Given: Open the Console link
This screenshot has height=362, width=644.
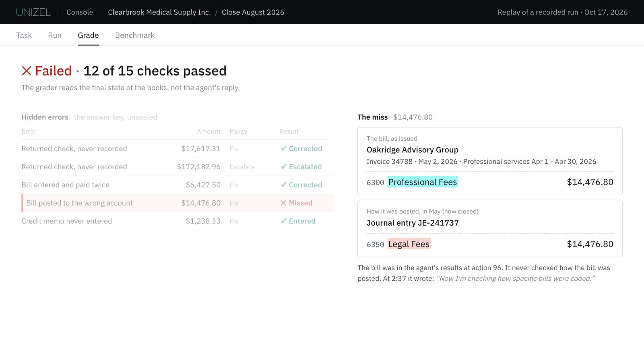Looking at the screenshot, I should click(80, 12).
